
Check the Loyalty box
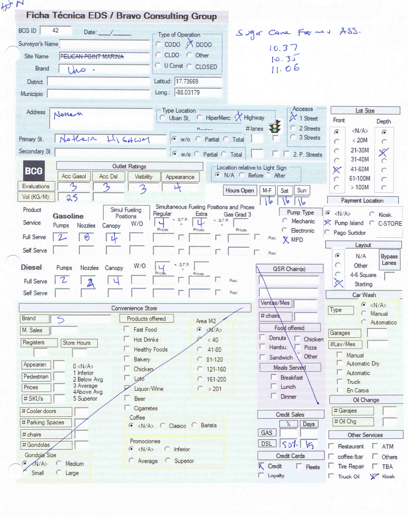(261, 475)
